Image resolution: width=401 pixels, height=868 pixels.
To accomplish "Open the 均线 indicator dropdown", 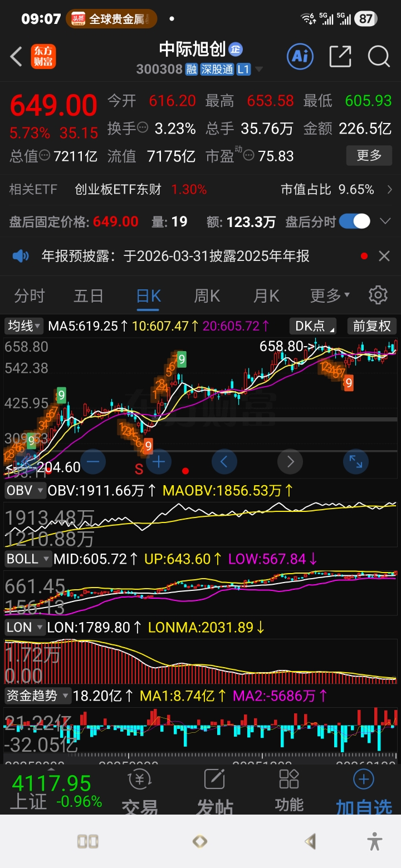I will pyautogui.click(x=25, y=325).
